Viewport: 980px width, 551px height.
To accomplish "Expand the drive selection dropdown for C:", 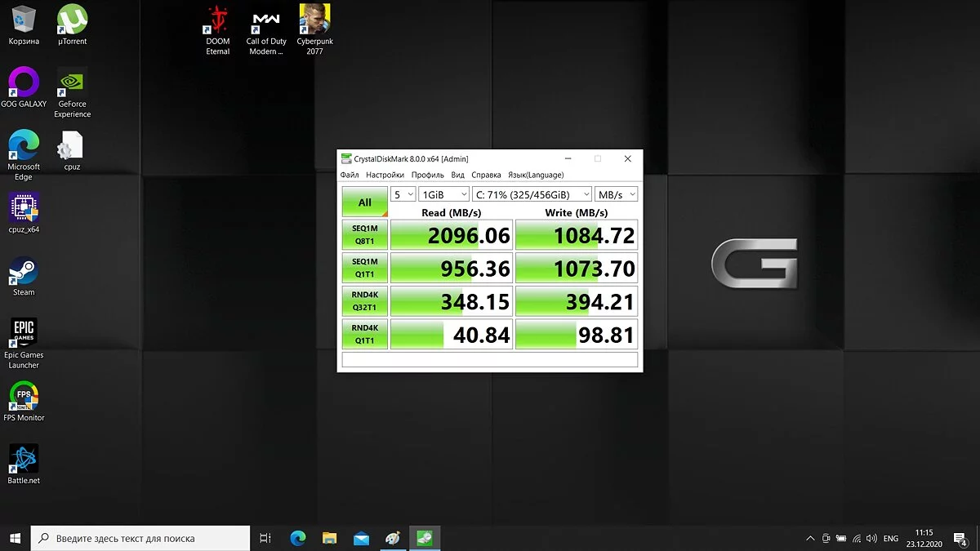I will [532, 194].
